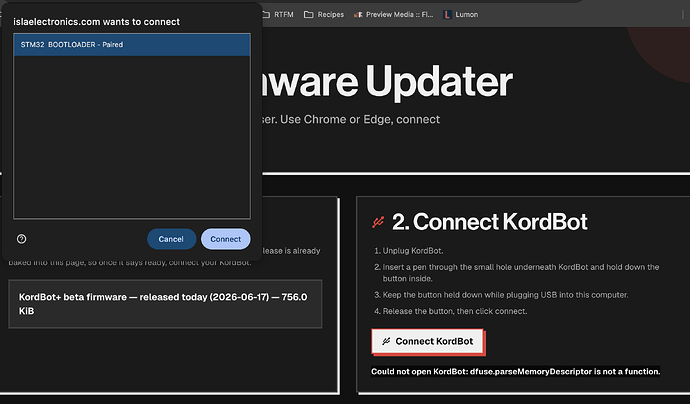
Task: Click the 'Release the button' instruction step
Action: (451, 311)
